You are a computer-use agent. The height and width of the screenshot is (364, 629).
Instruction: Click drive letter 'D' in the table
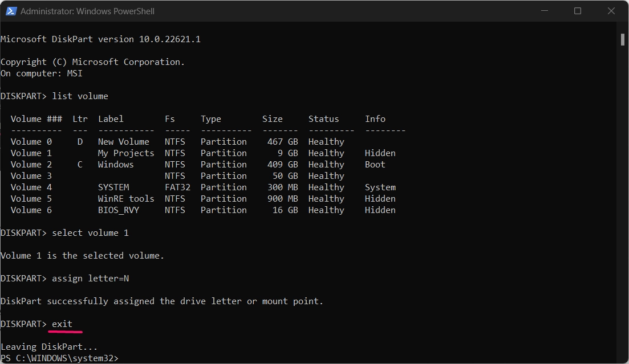coord(80,142)
